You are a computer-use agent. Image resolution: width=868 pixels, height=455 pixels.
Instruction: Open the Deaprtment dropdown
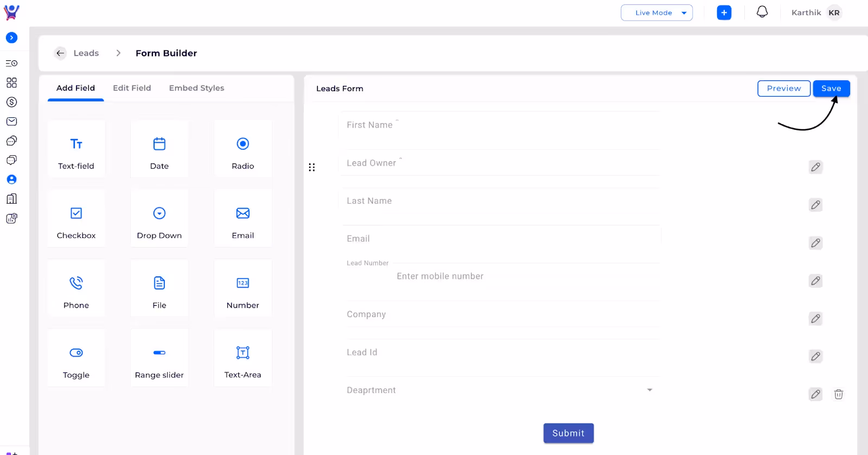(500, 390)
